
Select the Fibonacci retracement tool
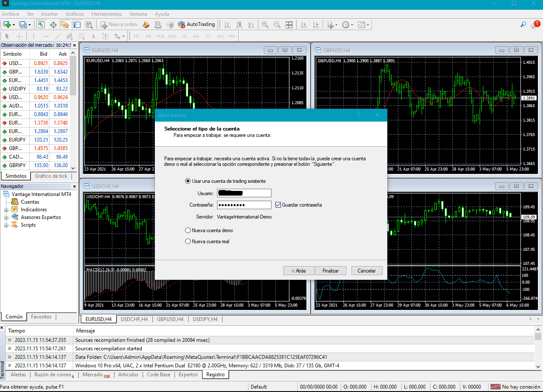81,36
